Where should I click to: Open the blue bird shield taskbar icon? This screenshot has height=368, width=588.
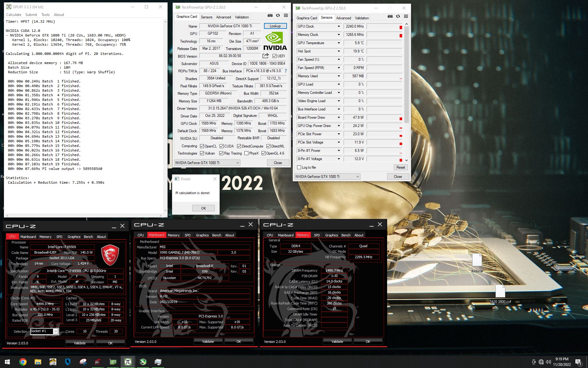tap(68, 362)
